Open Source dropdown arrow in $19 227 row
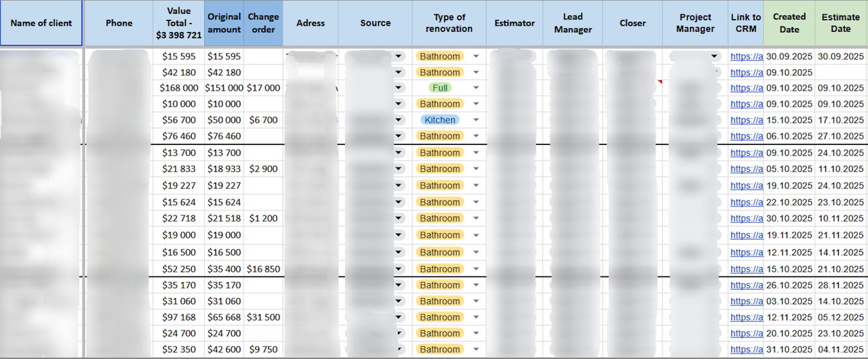The width and height of the screenshot is (868, 359). click(x=399, y=186)
